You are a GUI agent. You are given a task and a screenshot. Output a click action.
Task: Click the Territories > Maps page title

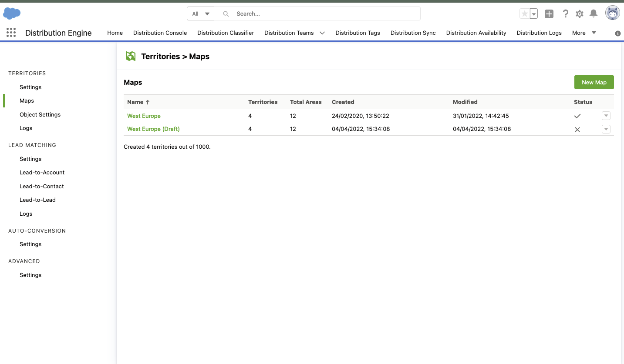click(x=175, y=57)
